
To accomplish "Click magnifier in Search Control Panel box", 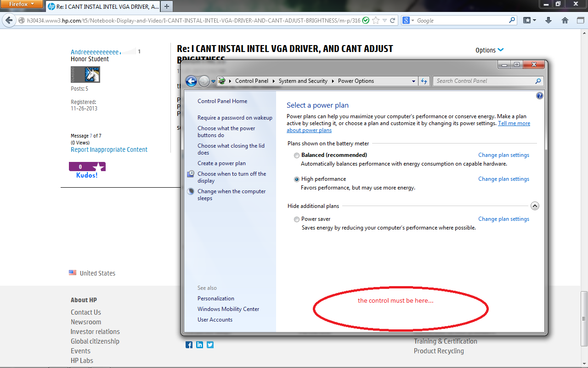I will pyautogui.click(x=538, y=81).
